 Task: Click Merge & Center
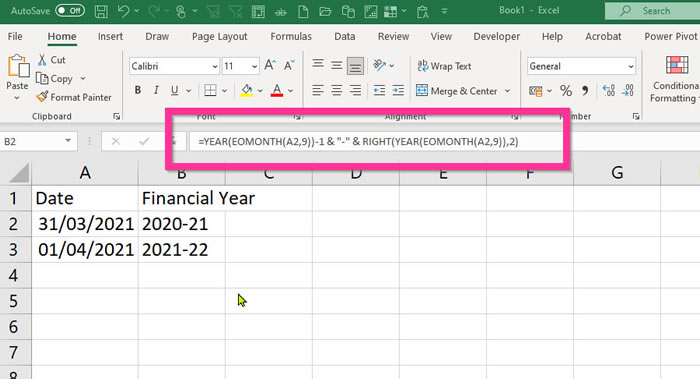456,91
